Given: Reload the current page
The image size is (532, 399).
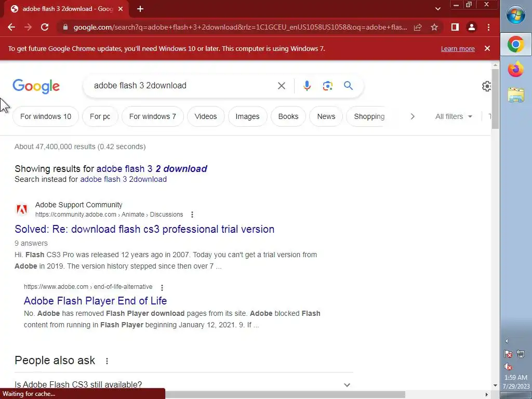Looking at the screenshot, I should pos(45,28).
